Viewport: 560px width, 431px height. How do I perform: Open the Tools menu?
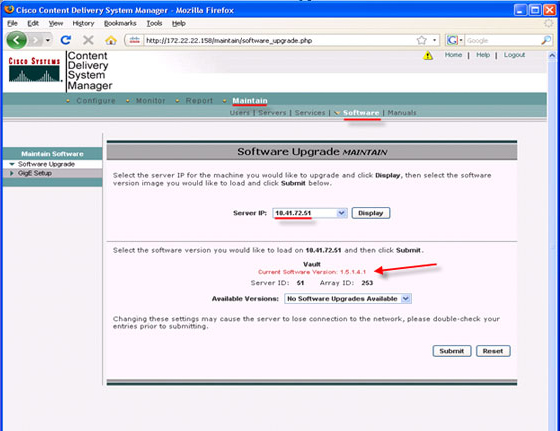coord(154,23)
